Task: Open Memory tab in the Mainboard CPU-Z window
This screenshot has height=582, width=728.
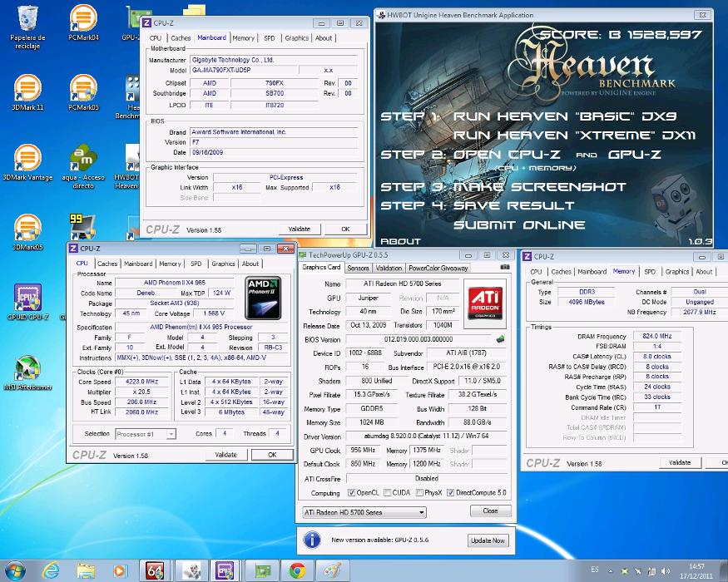Action: [243, 38]
